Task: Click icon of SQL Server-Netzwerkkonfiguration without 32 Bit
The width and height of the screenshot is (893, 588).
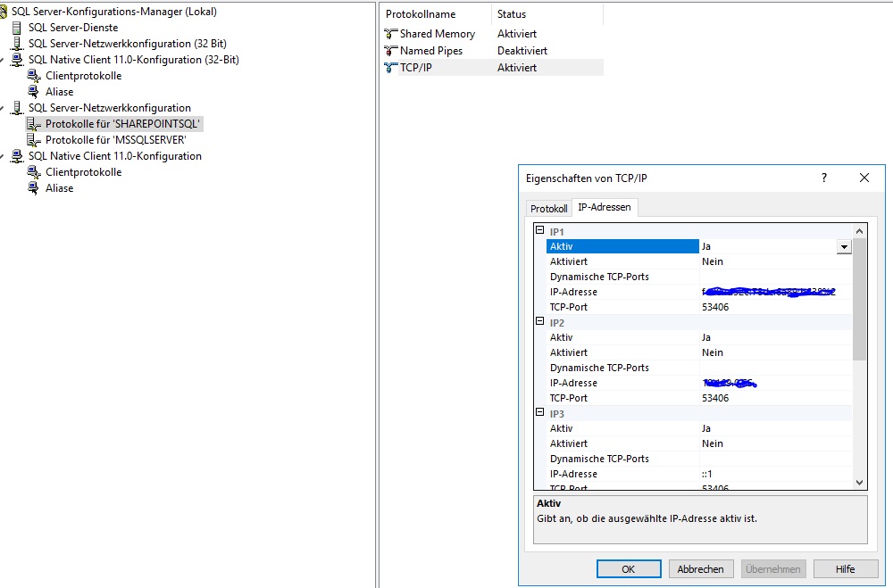Action: [17, 108]
